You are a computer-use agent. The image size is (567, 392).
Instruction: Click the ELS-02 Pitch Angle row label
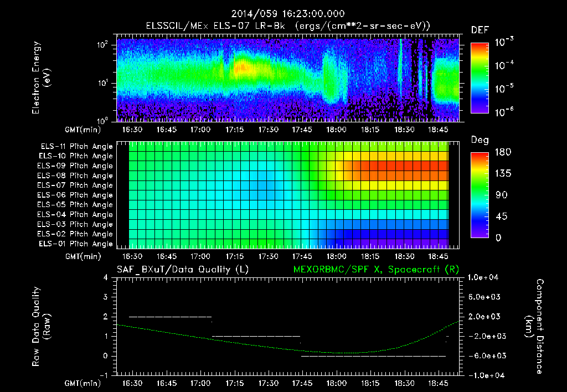75,234
